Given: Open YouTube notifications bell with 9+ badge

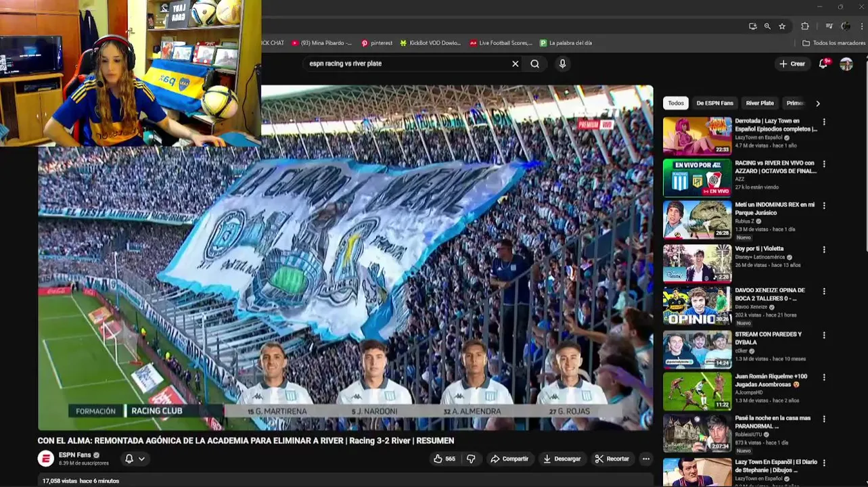Looking at the screenshot, I should click(823, 64).
